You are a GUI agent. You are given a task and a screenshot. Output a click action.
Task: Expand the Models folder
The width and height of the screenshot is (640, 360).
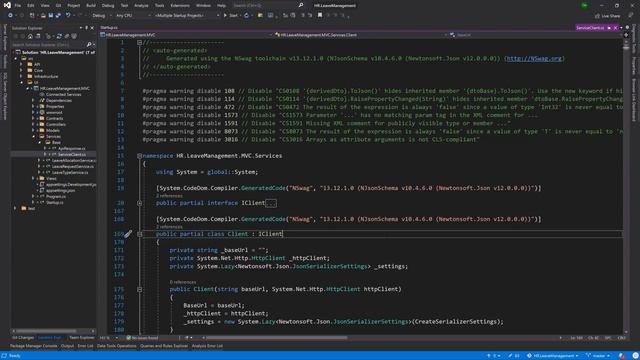(33, 130)
